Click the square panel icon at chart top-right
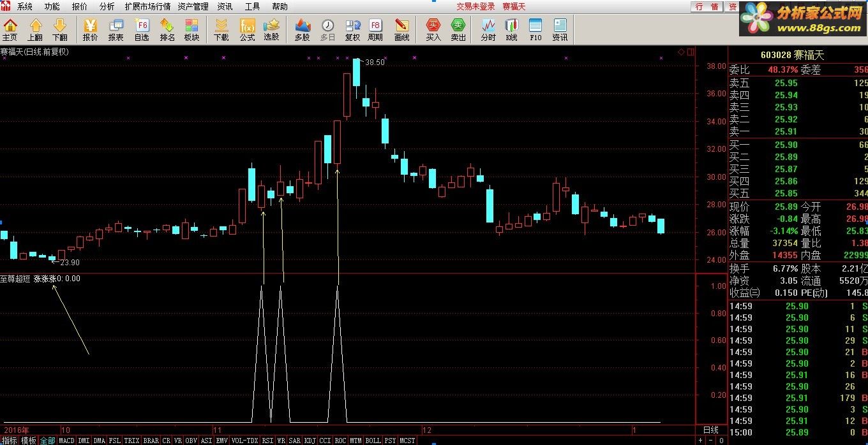Image resolution: width=868 pixels, height=445 pixels. click(690, 52)
